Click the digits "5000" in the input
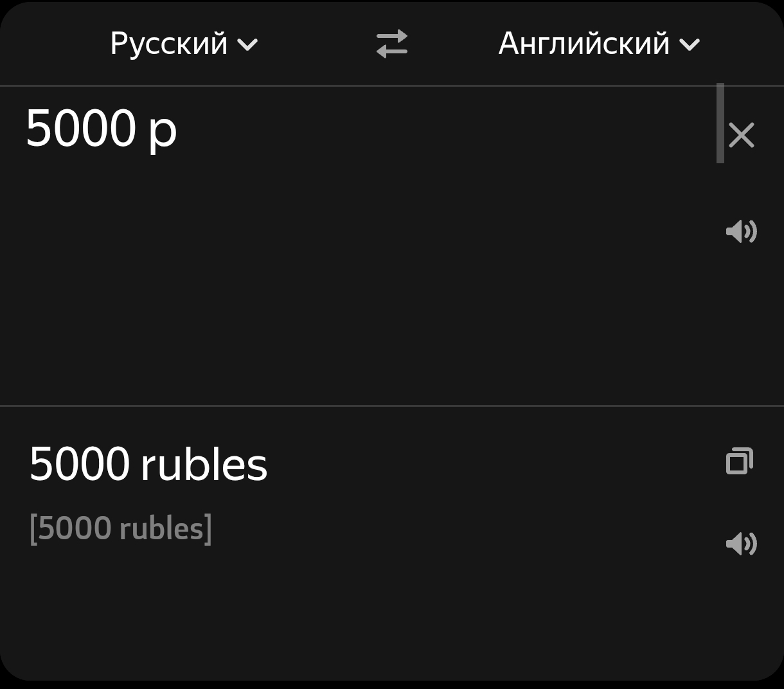This screenshot has height=689, width=784. pyautogui.click(x=81, y=129)
